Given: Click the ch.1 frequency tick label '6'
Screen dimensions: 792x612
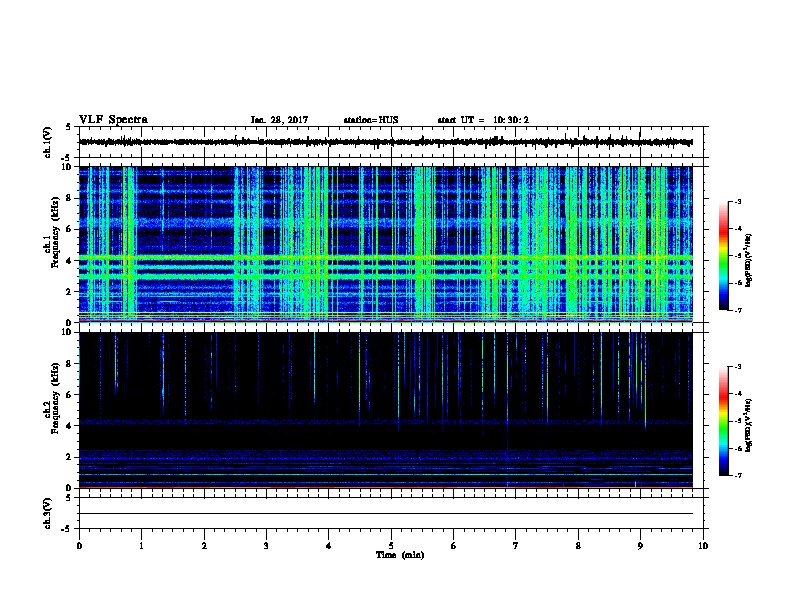Looking at the screenshot, I should (70, 229).
